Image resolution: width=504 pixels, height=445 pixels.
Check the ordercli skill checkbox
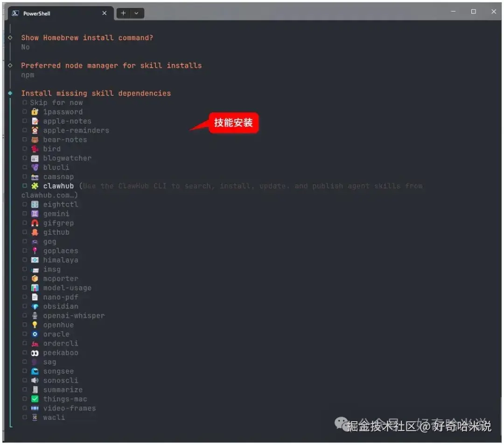coord(25,343)
